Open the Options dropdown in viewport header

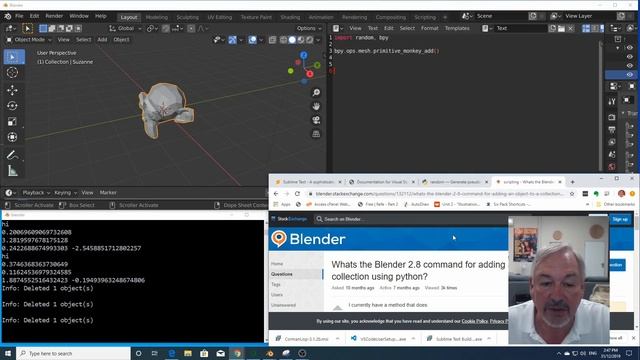coord(309,28)
